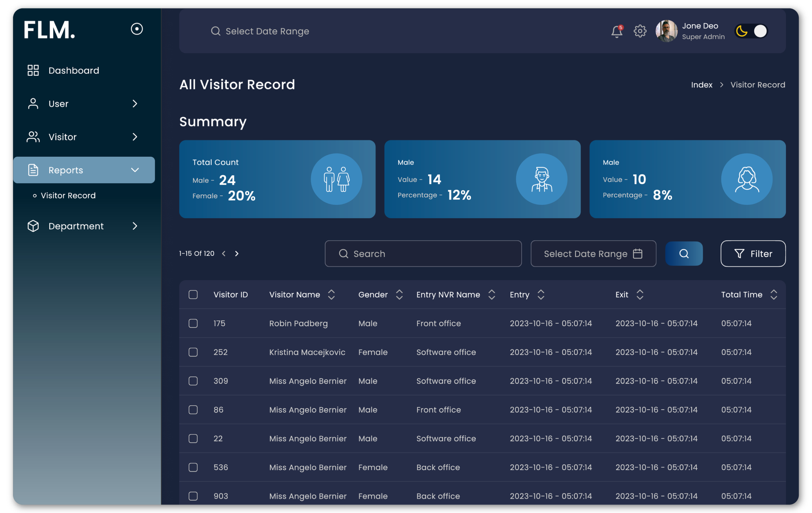Click the calendar icon in date range
The height and width of the screenshot is (513, 812).
637,254
